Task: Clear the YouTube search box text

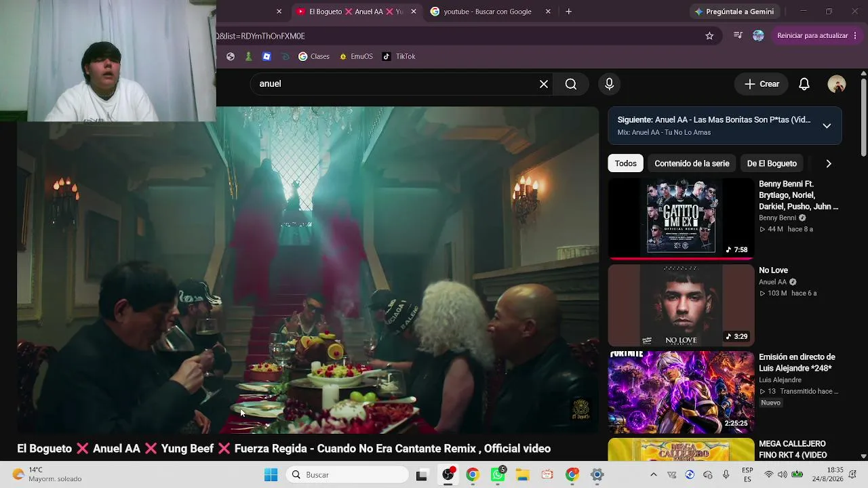Action: [x=544, y=84]
